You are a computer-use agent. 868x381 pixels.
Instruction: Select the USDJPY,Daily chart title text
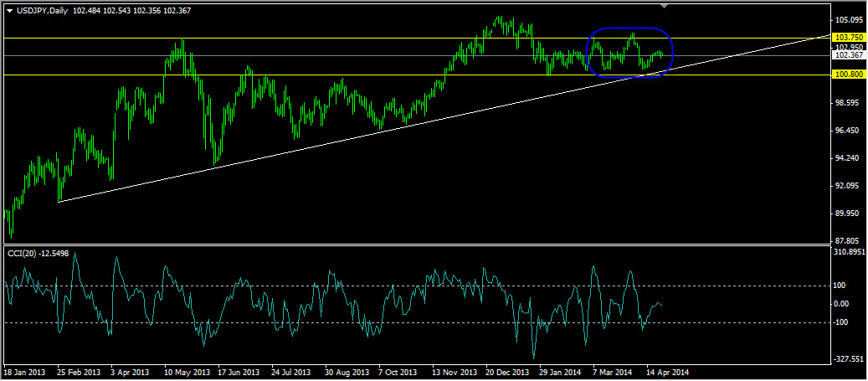(x=42, y=11)
